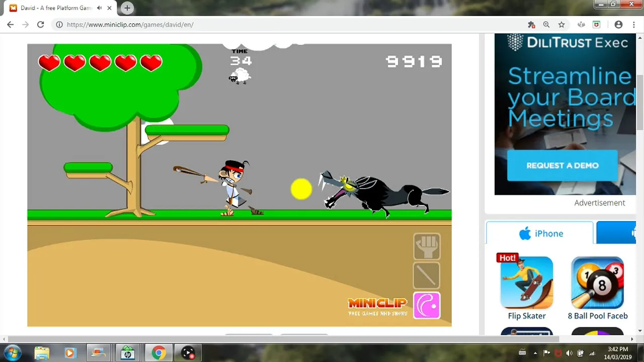The width and height of the screenshot is (644, 362).
Task: Click the black wolf enemy
Action: coord(385,194)
